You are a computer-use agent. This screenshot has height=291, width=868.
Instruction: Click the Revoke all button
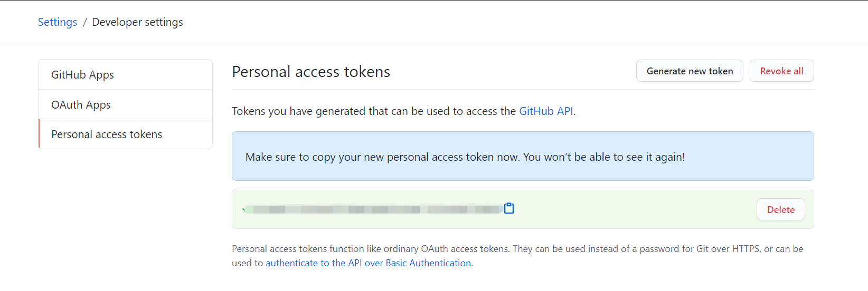[781, 71]
